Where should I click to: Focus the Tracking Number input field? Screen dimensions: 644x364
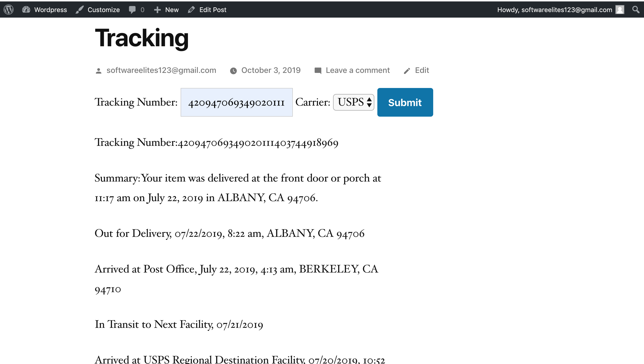[236, 102]
